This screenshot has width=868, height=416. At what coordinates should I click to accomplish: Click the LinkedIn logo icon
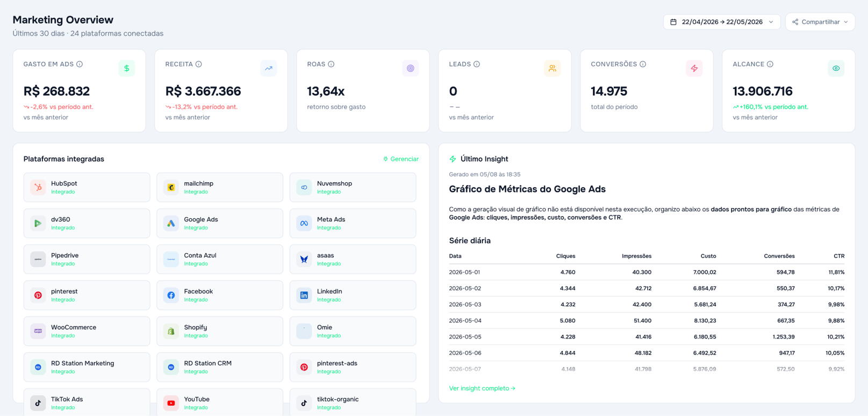[x=304, y=296]
